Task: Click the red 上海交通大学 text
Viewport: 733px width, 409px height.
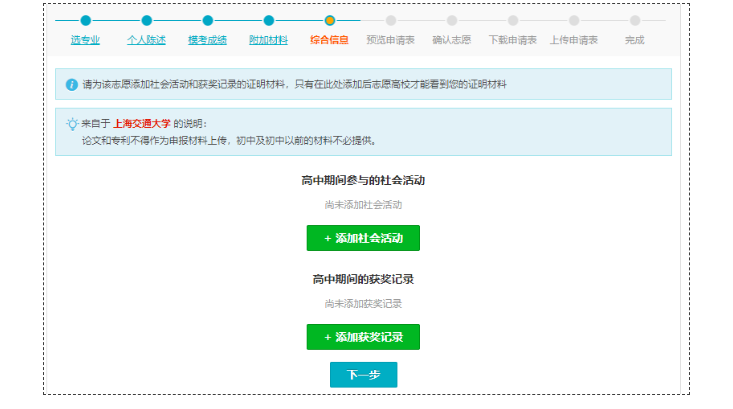Action: tap(142, 124)
